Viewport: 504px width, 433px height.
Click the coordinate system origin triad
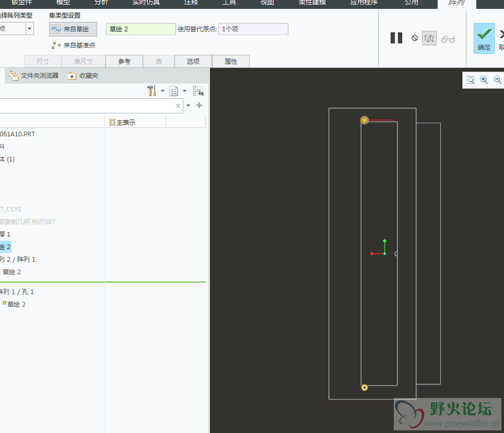click(385, 254)
